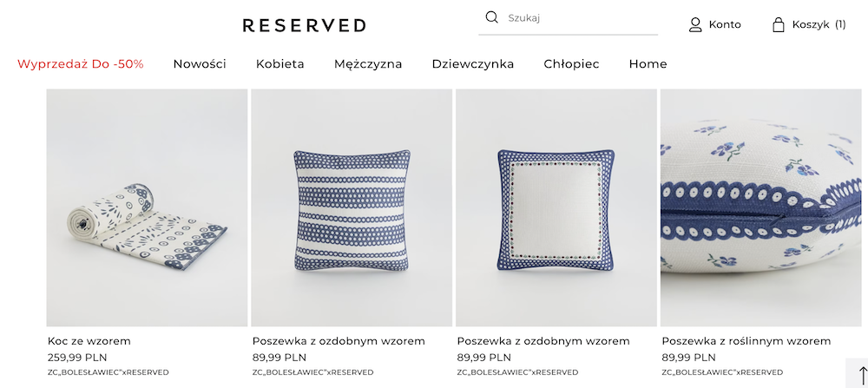
Task: Click the Koc ze wzorem title
Action: pos(89,341)
